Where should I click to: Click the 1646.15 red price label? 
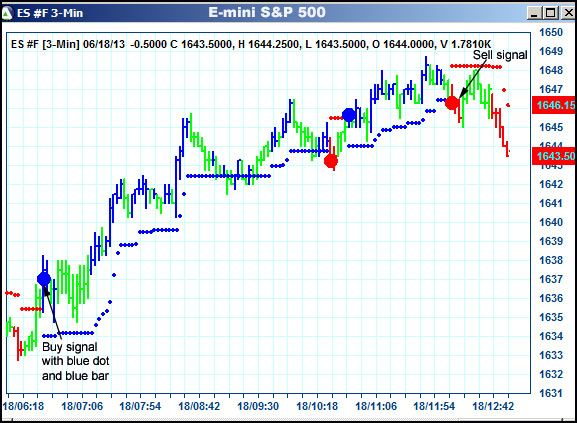(555, 105)
